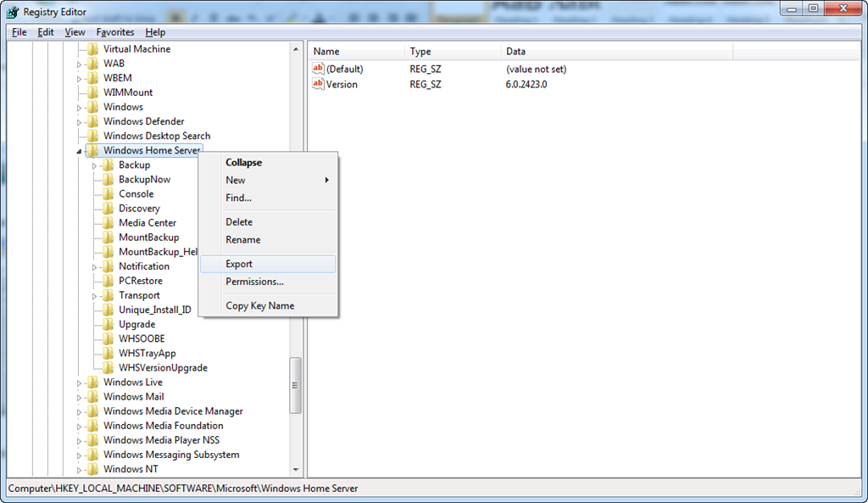The height and width of the screenshot is (503, 868).
Task: Expand the Transport subkey arrow
Action: pos(94,296)
